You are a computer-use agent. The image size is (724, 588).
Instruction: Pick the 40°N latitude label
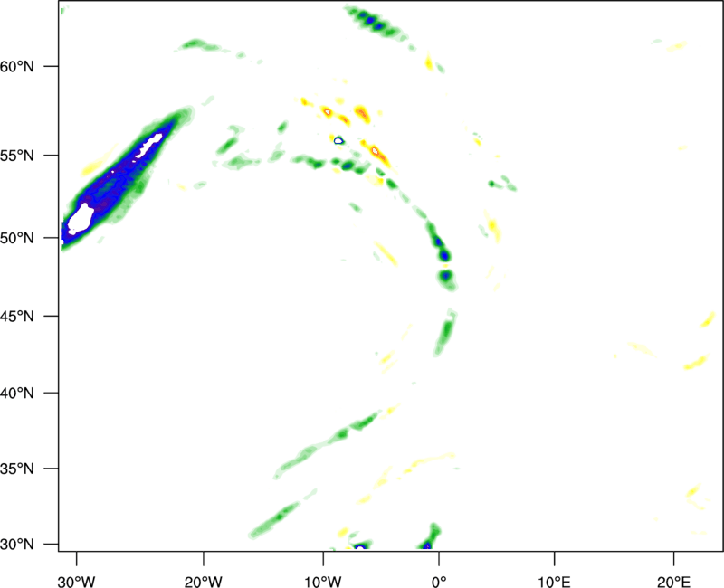pos(17,394)
